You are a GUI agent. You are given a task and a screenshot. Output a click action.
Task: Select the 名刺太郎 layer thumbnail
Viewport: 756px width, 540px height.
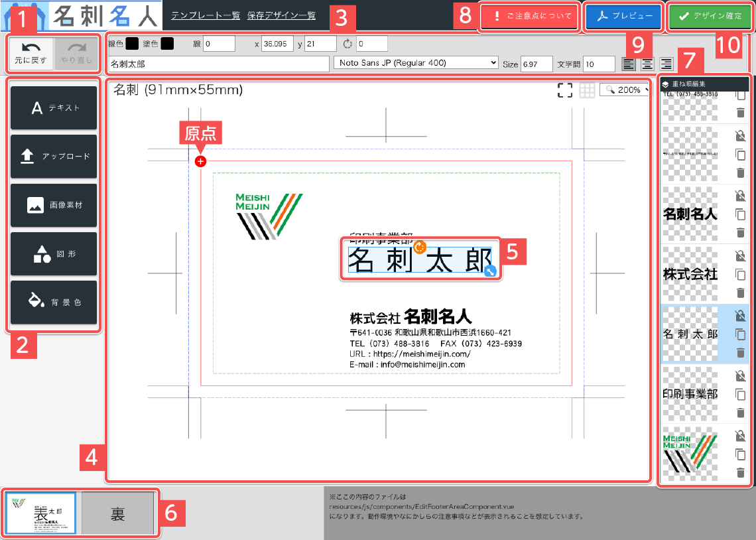[690, 334]
